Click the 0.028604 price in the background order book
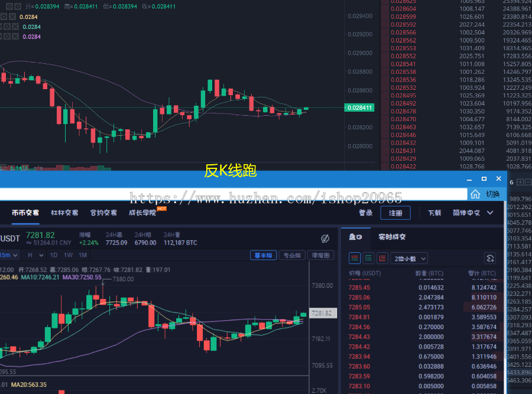The width and height of the screenshot is (532, 394). click(x=403, y=9)
